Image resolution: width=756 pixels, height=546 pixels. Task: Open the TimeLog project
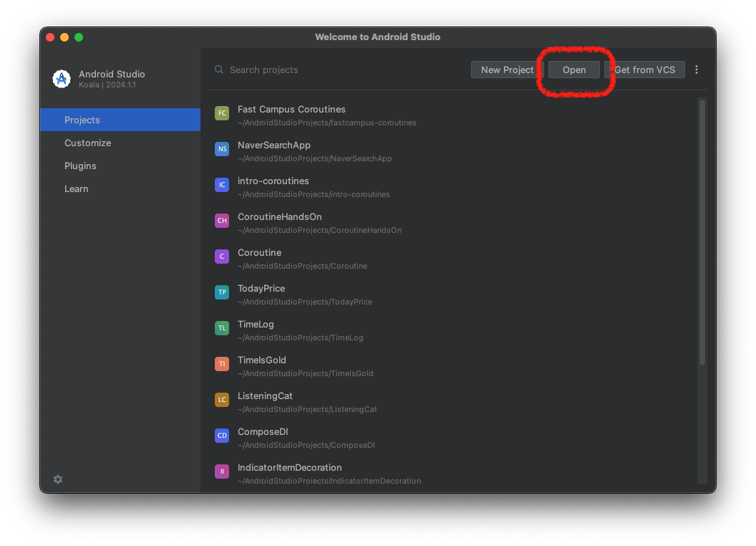tap(256, 325)
